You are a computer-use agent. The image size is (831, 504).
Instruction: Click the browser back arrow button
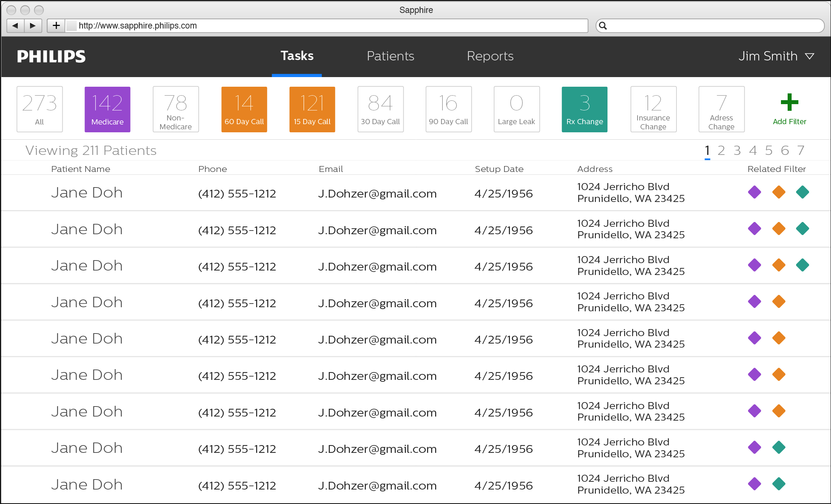pyautogui.click(x=15, y=26)
